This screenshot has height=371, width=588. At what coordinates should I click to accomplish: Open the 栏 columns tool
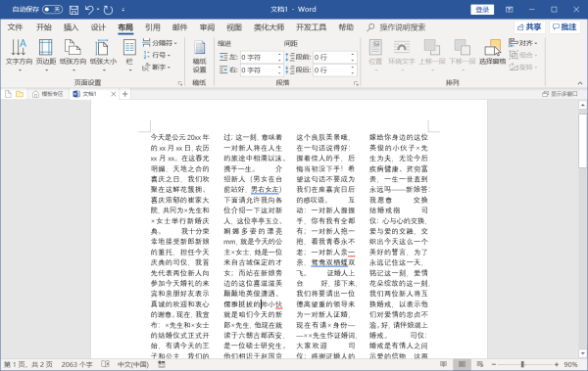click(129, 55)
